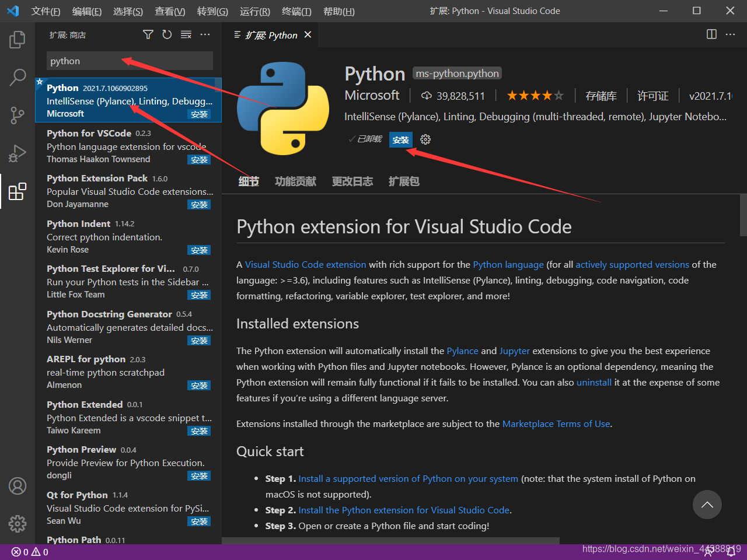Image resolution: width=747 pixels, height=560 pixels.
Task: Open the 许可证 license link
Action: (x=652, y=96)
